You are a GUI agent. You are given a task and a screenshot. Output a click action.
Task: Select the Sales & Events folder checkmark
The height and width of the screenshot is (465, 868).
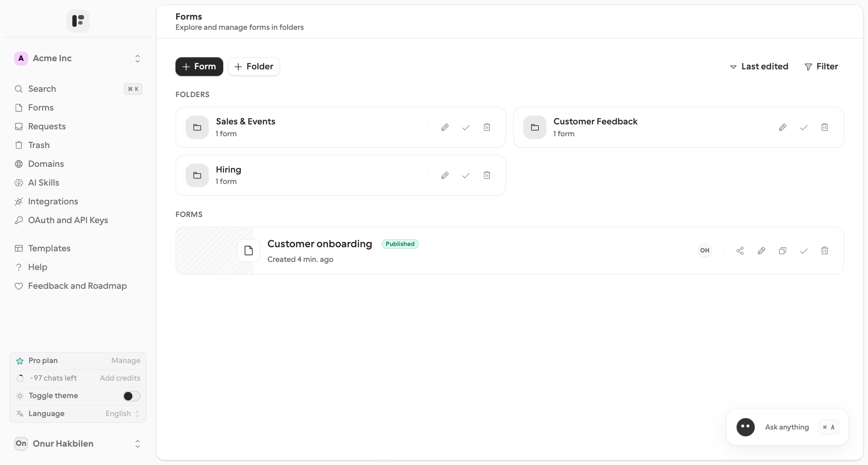[x=466, y=127]
